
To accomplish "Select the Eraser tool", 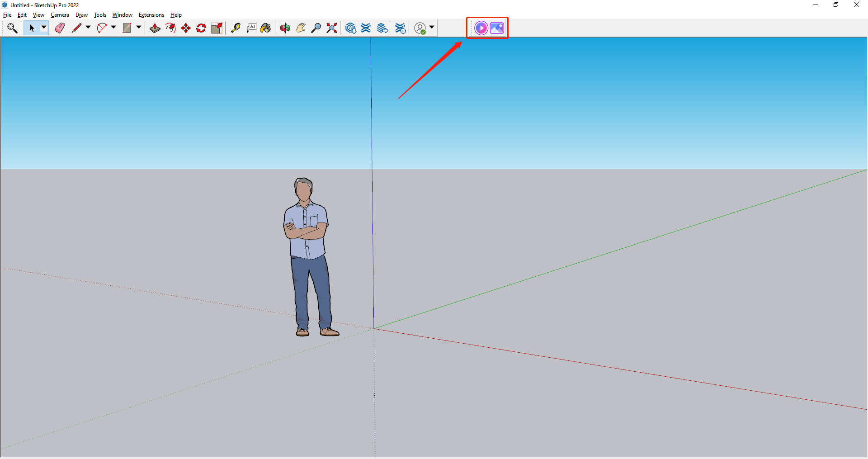I will pos(60,28).
